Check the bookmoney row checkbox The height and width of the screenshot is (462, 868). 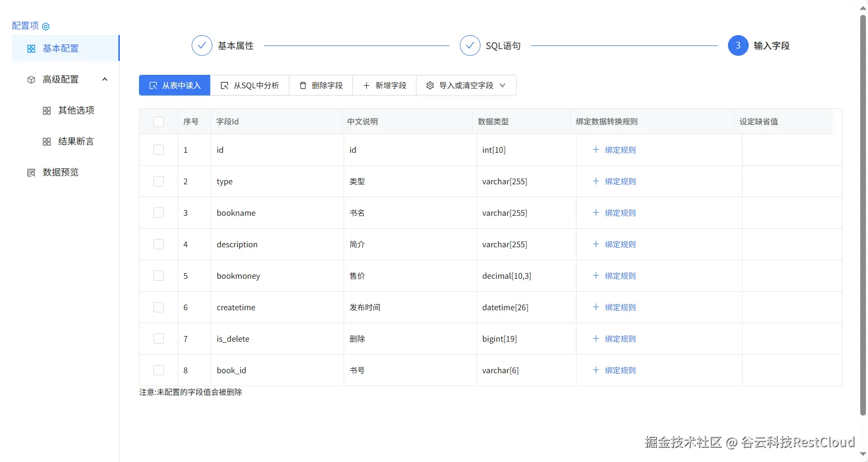[159, 276]
